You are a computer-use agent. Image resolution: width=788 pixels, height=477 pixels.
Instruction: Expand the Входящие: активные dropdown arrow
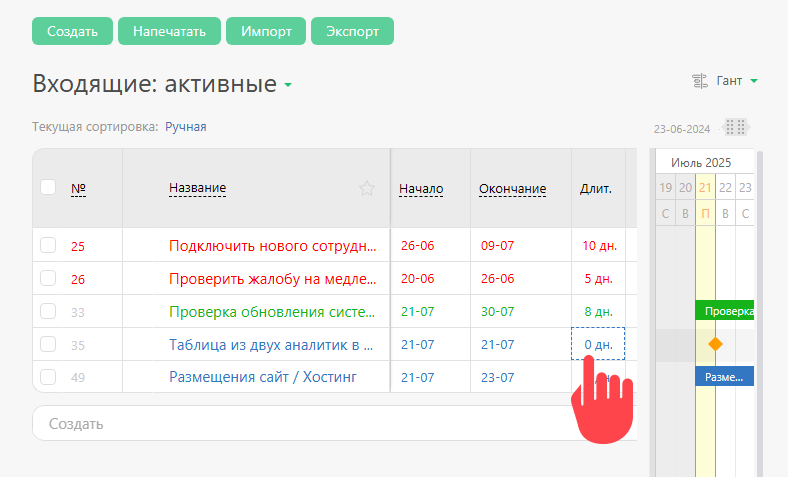pos(288,85)
